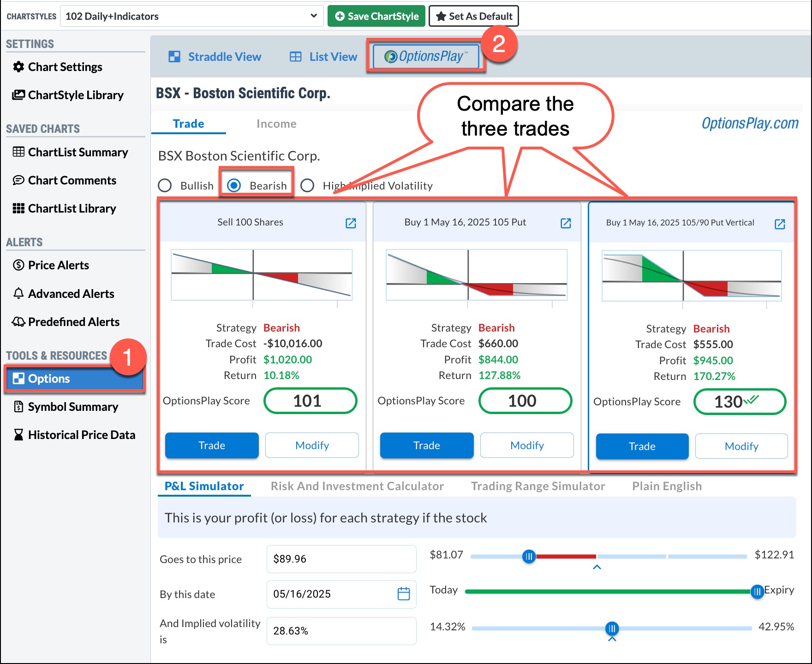Switch to the Trade tab

[x=188, y=124]
